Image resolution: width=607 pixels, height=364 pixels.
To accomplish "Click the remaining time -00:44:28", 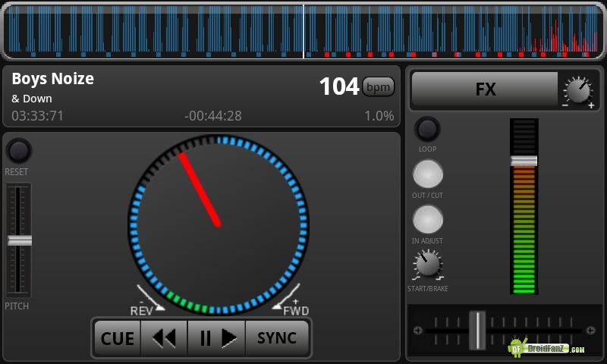I will tap(213, 116).
